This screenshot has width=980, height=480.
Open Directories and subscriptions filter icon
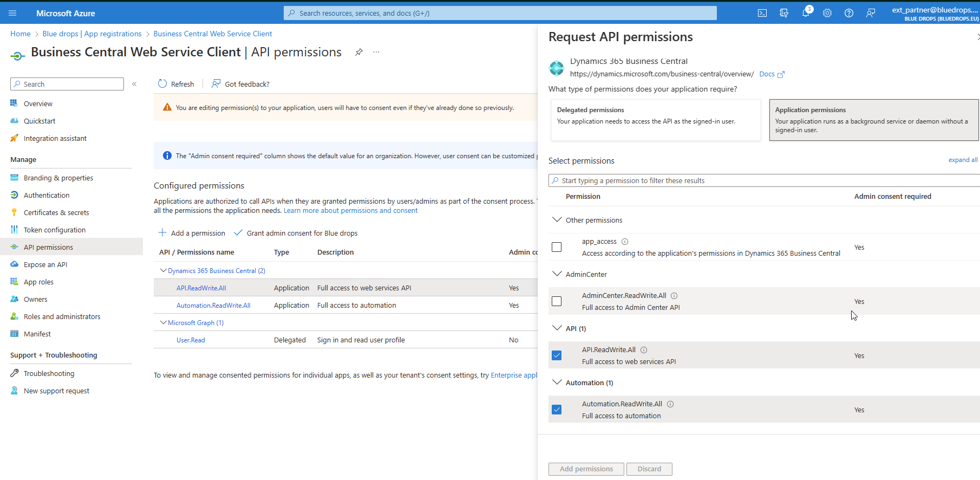784,13
